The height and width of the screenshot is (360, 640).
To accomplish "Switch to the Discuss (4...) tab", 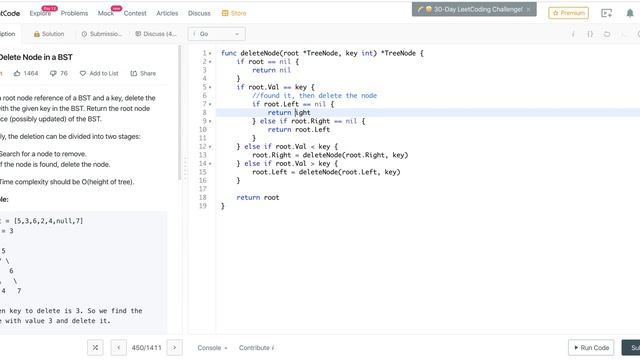I will click(x=156, y=34).
